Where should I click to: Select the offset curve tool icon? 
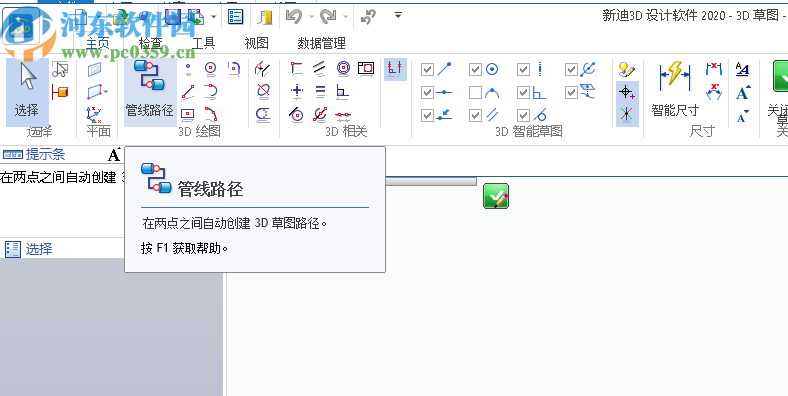pyautogui.click(x=263, y=115)
